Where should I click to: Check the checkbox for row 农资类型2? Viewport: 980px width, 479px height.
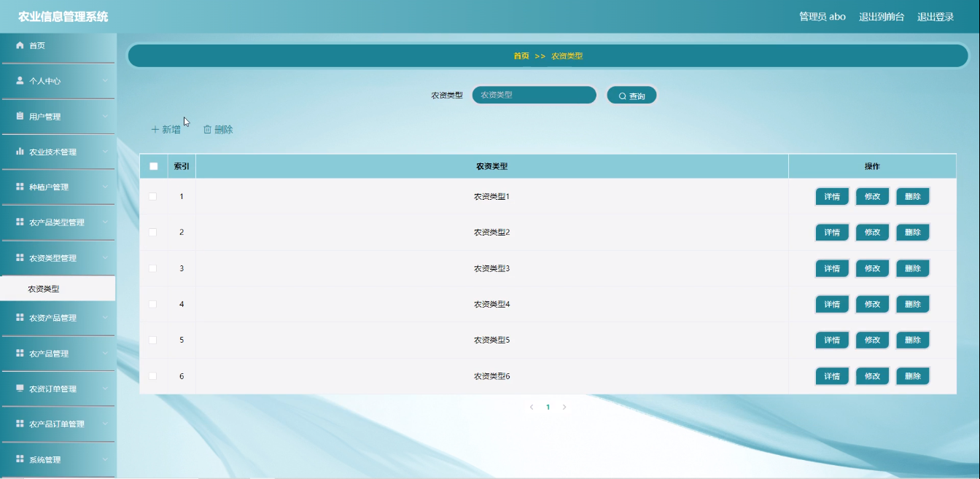153,232
